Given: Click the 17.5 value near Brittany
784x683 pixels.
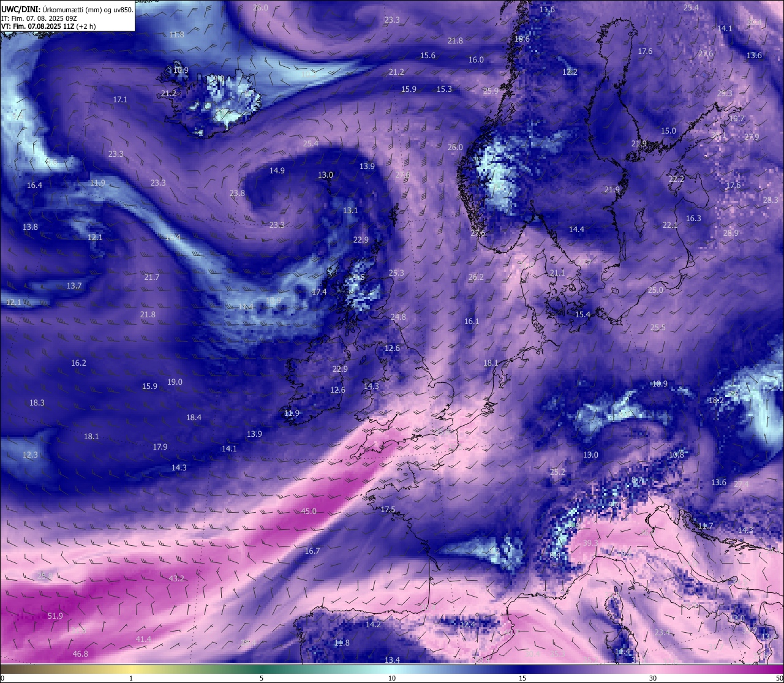Looking at the screenshot, I should 388,510.
